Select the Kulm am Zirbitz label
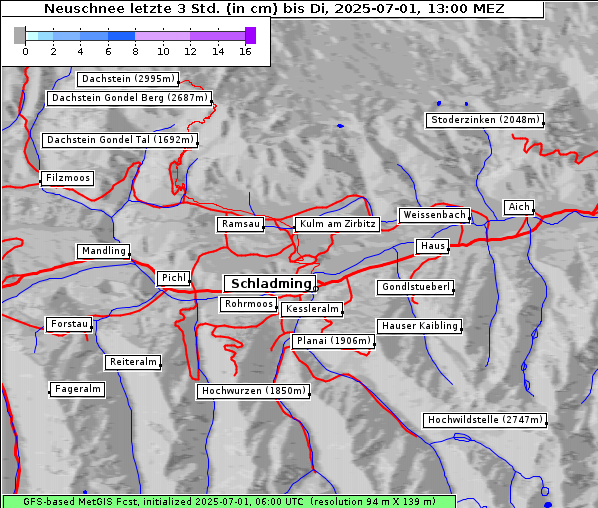 click(x=337, y=224)
